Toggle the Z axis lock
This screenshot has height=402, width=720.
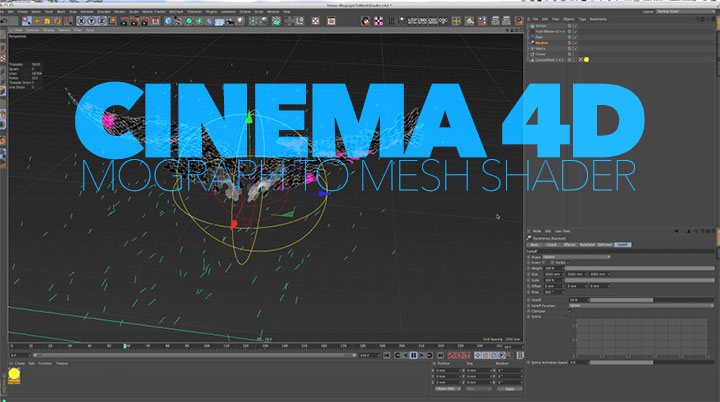pyautogui.click(x=101, y=21)
